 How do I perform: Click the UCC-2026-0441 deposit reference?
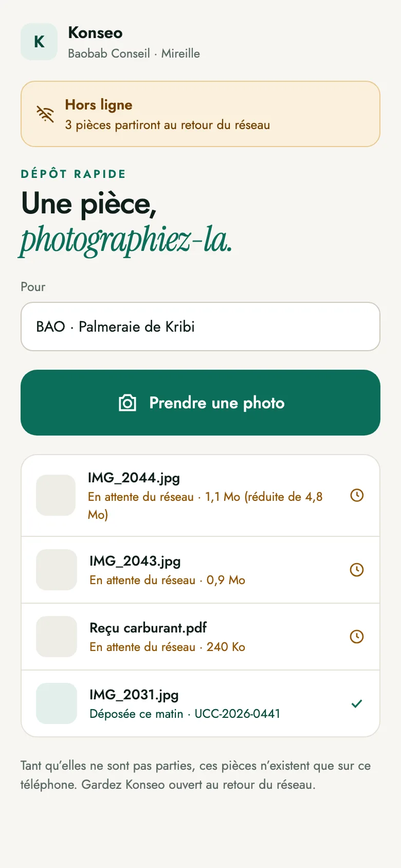coord(238,714)
